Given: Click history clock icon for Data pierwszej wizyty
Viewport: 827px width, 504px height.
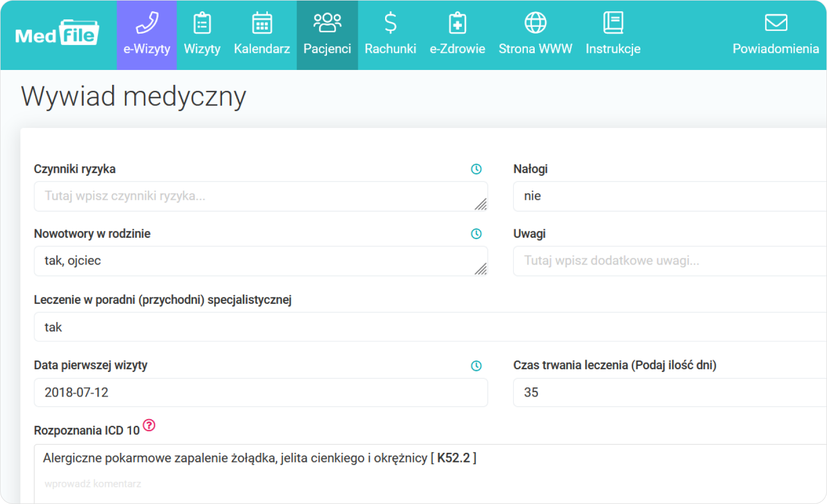Looking at the screenshot, I should click(477, 366).
